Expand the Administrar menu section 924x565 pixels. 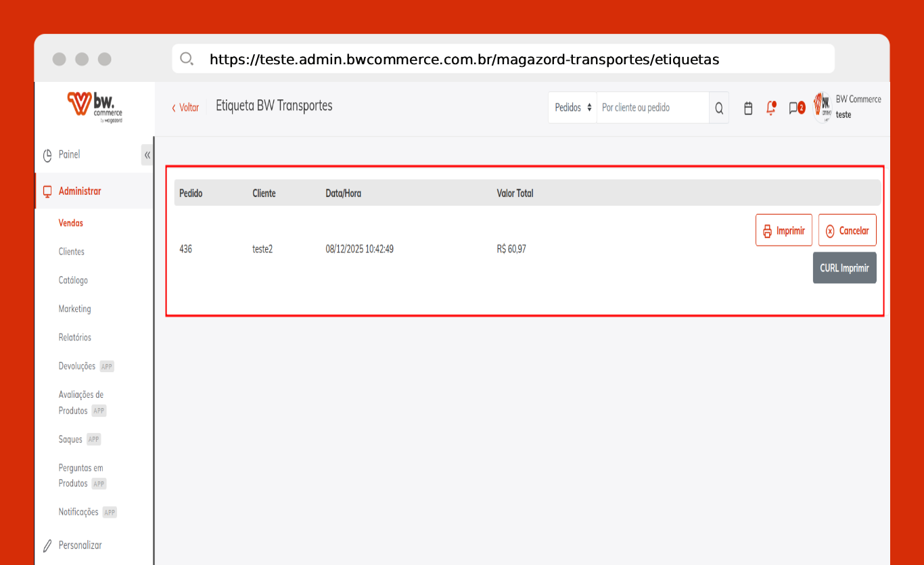[x=80, y=191]
